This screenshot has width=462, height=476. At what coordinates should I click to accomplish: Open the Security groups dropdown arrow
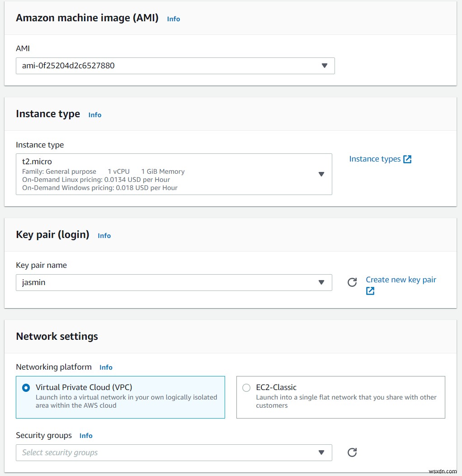click(321, 452)
